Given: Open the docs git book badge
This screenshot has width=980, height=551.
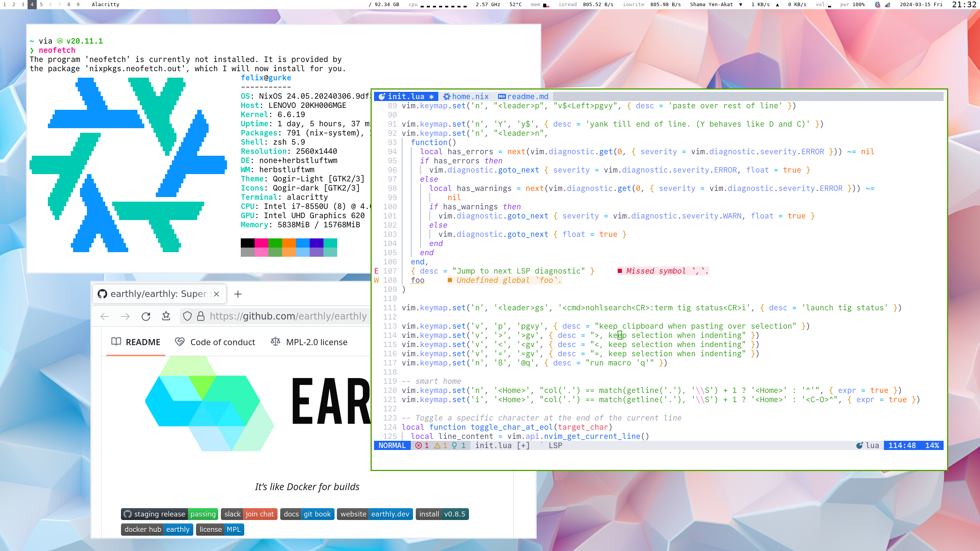Looking at the screenshot, I should 307,514.
